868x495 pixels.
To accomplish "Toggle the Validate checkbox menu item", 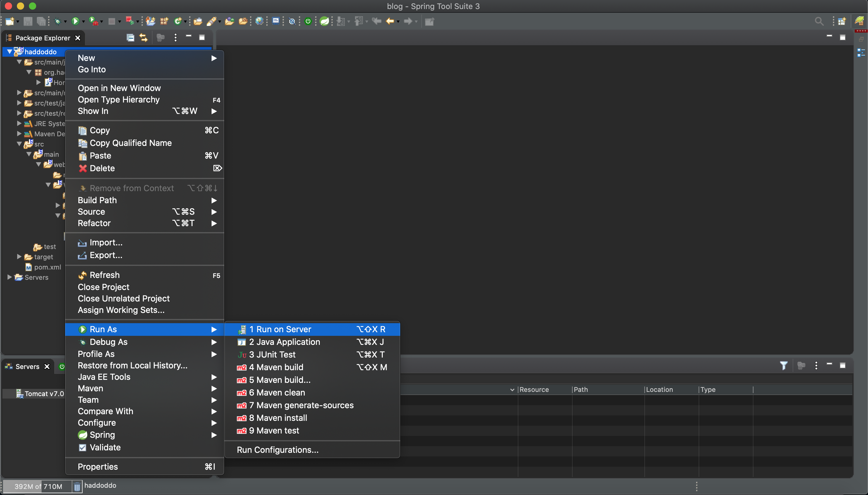I will pyautogui.click(x=105, y=447).
